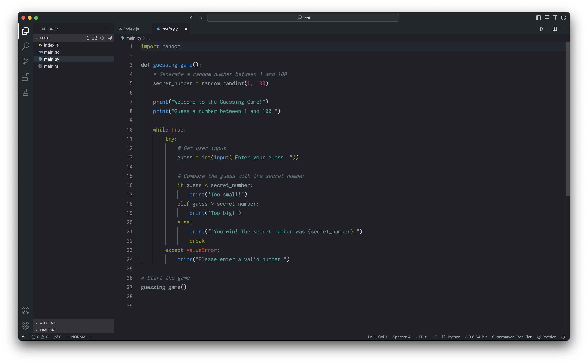
Task: Open the run options dropdown arrow
Action: click(x=547, y=29)
